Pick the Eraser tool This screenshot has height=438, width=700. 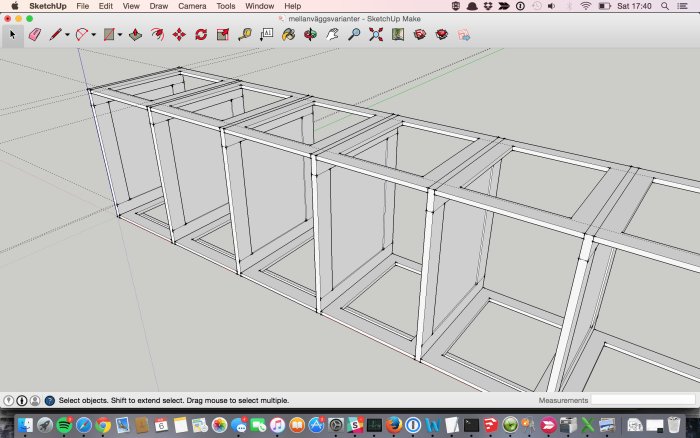35,34
